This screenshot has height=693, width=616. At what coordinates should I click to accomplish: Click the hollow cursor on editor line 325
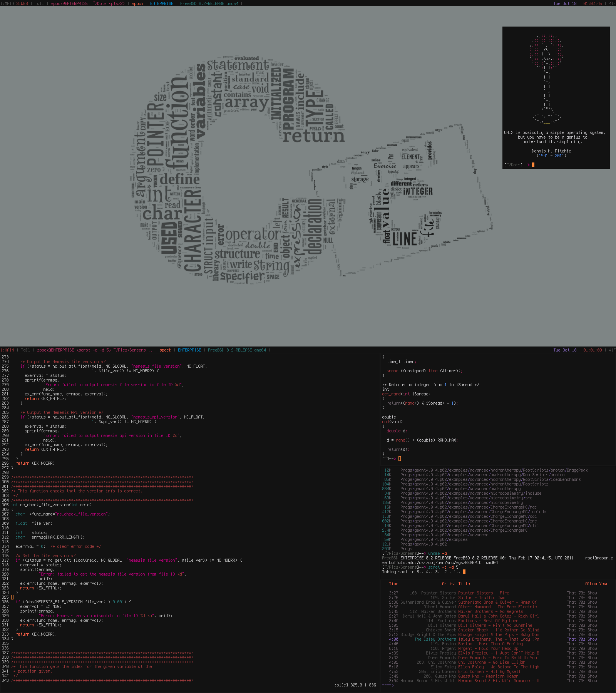coord(12,597)
